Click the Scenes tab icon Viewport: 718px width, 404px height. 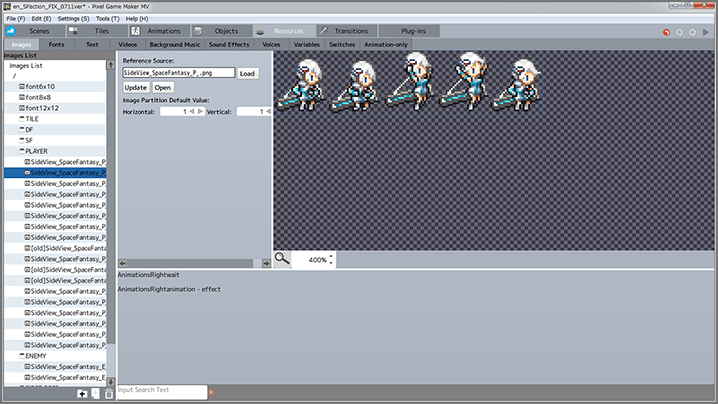tap(10, 31)
